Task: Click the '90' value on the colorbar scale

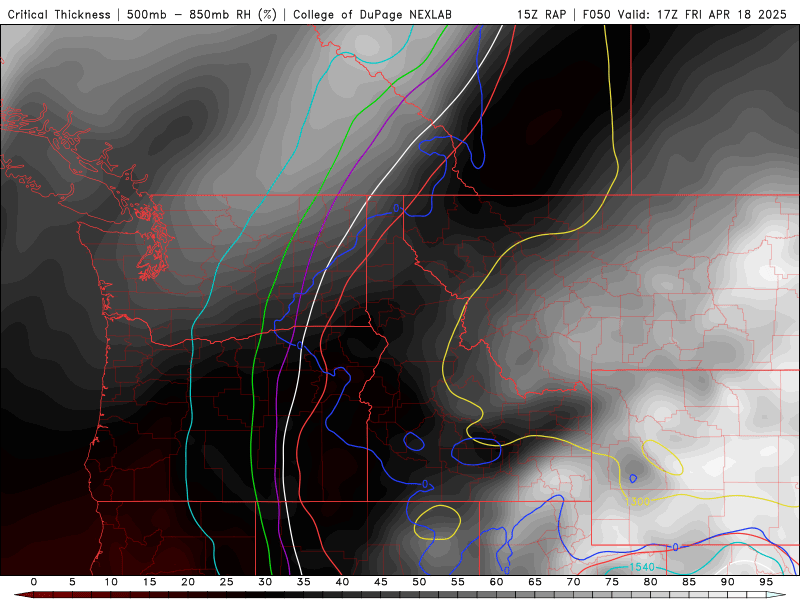Action: pos(728,582)
